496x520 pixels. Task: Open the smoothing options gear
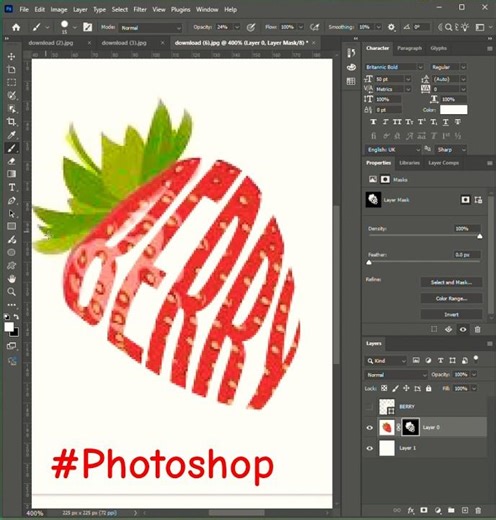point(391,27)
